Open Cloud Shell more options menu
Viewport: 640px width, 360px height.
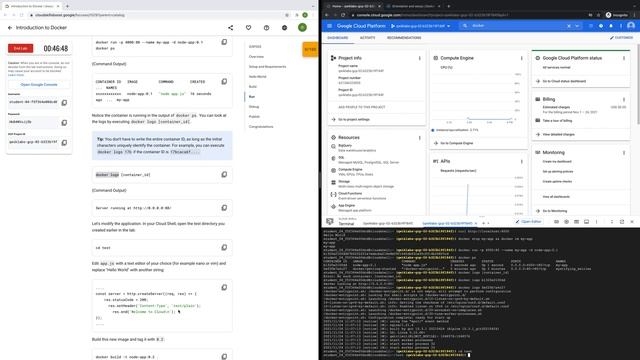(596, 222)
